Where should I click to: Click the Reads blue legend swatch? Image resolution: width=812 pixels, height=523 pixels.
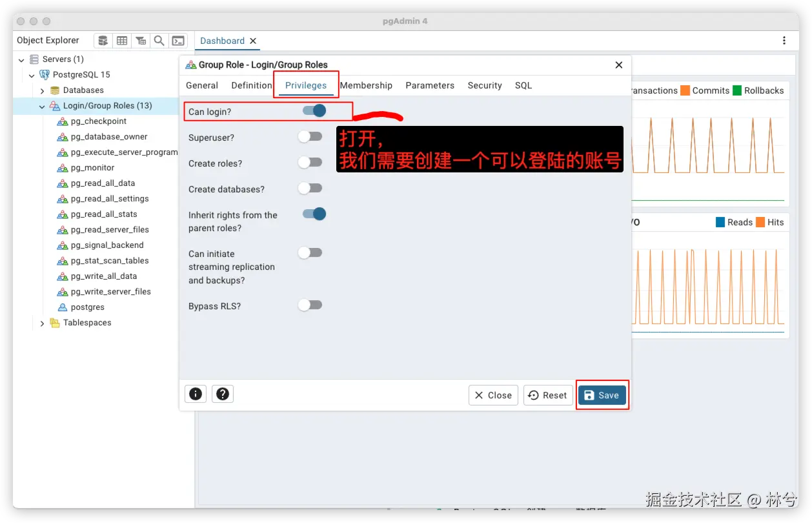(x=720, y=222)
